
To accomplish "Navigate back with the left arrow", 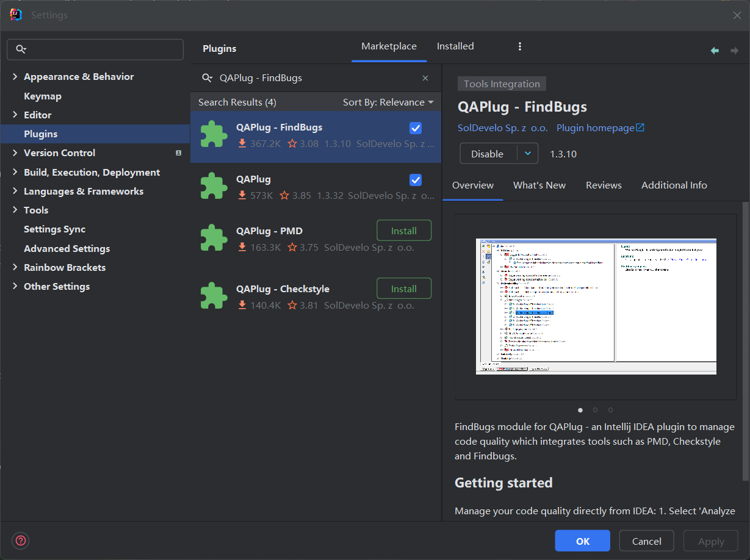I will click(x=715, y=51).
